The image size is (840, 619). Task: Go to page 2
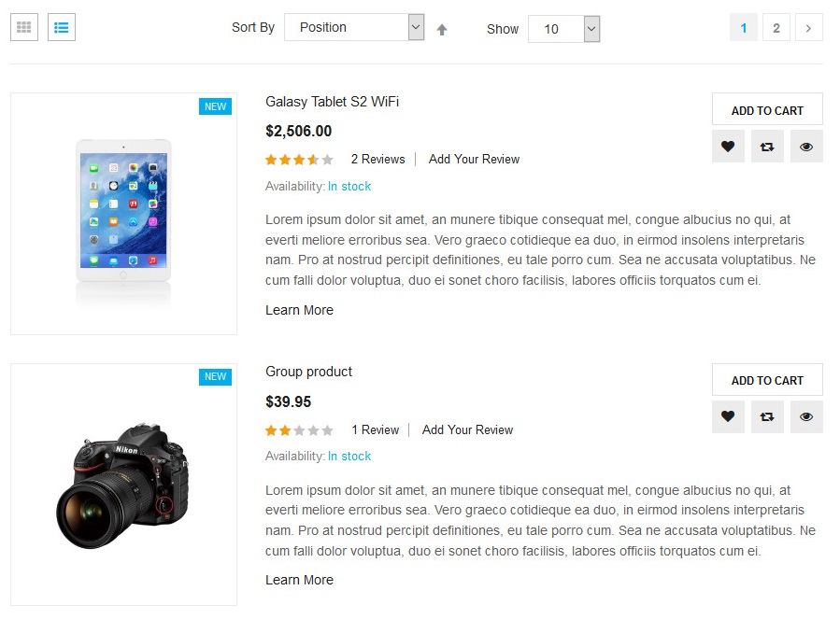click(x=776, y=28)
